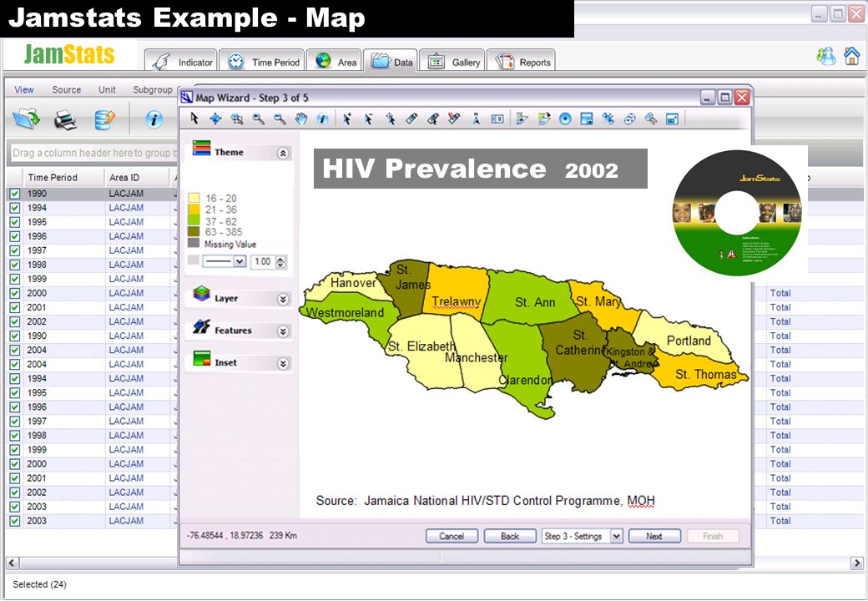This screenshot has width=868, height=601.
Task: Click the 21 - 36 orange legend swatch
Action: pyautogui.click(x=193, y=210)
